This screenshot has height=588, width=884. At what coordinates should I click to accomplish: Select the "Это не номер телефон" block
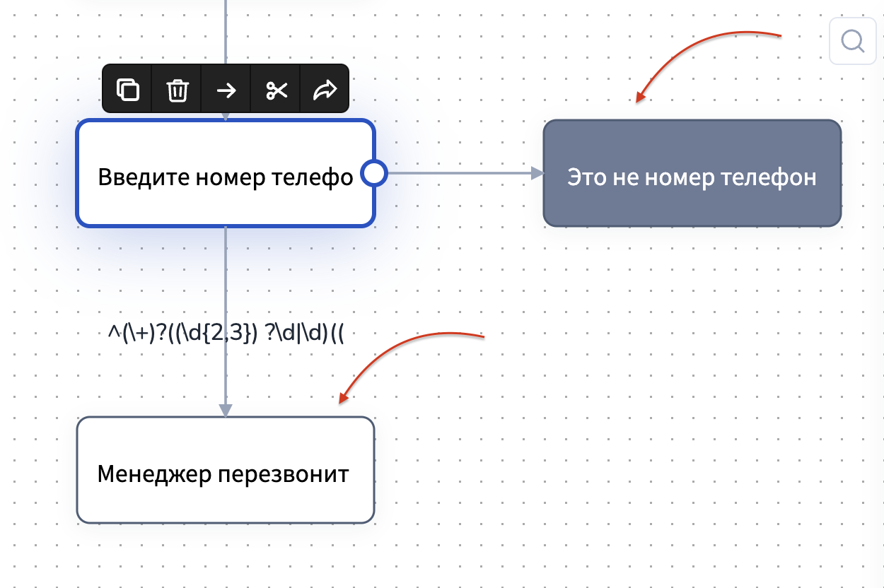pyautogui.click(x=692, y=177)
